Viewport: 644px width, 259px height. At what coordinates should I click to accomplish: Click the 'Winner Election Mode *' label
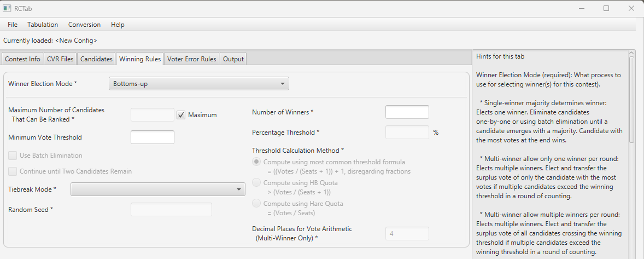43,83
